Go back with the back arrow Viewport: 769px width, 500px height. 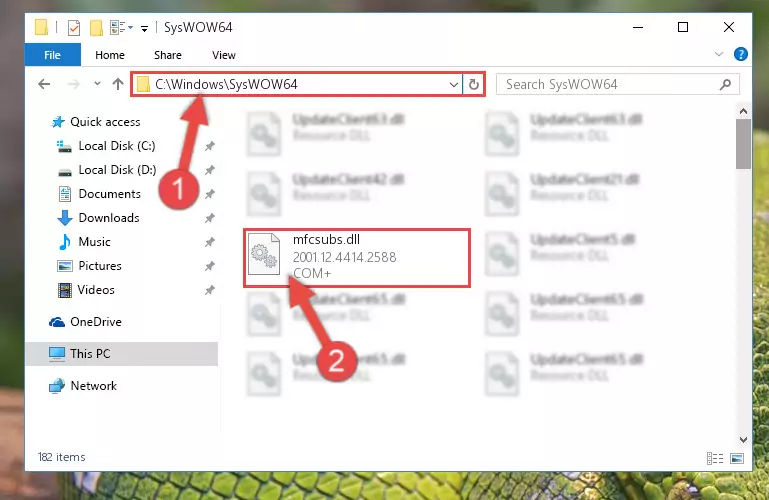coord(44,84)
